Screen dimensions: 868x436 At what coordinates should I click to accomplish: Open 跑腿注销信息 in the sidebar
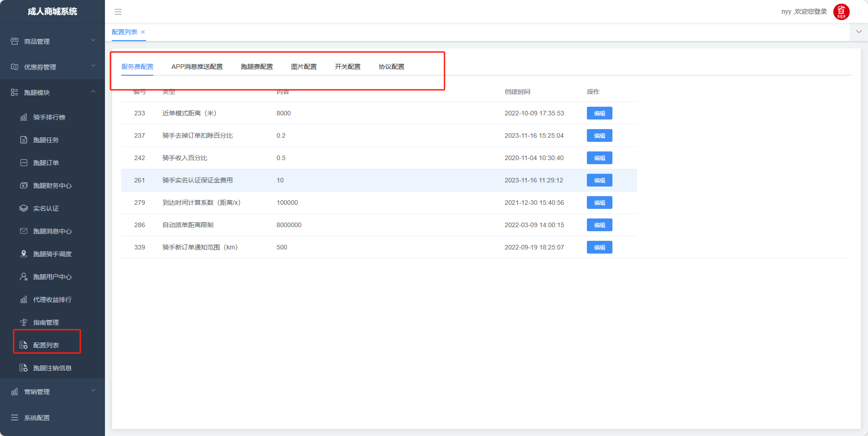point(52,368)
